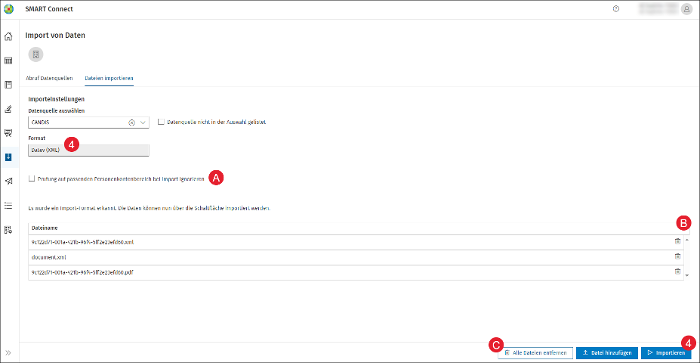Open the layout panel icon in the sidebar
Image resolution: width=700 pixels, height=363 pixels.
point(8,85)
